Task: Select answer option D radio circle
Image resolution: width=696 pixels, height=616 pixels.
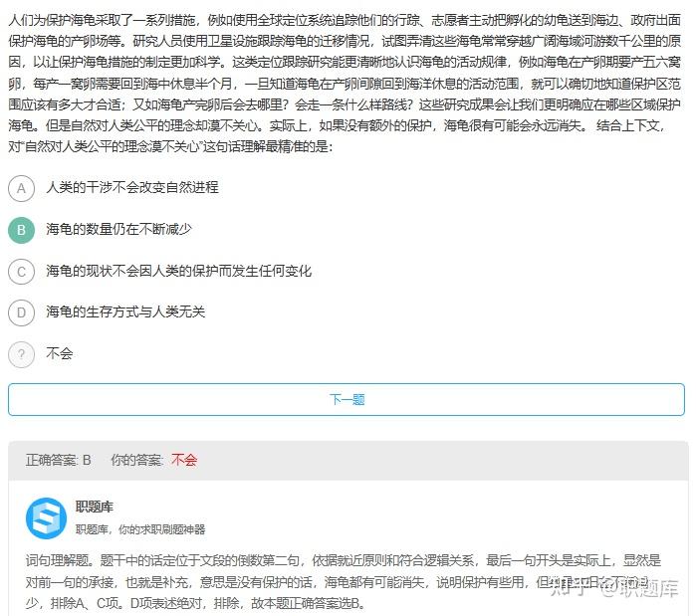Action: [x=21, y=312]
